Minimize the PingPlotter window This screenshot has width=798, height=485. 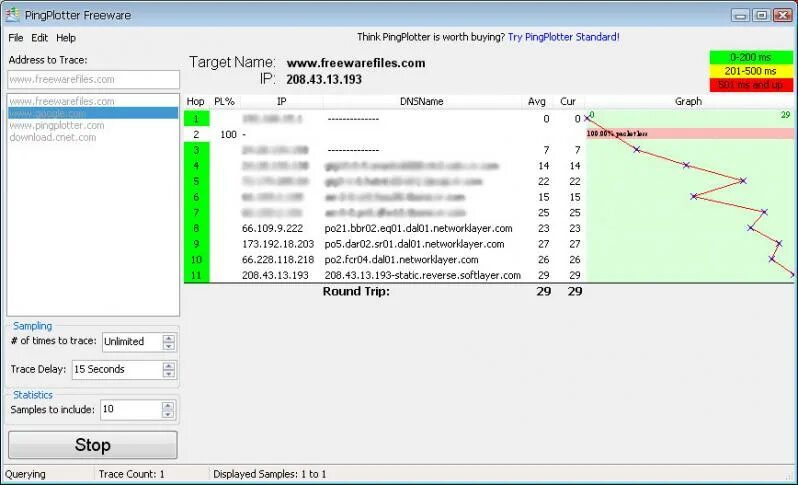[740, 15]
